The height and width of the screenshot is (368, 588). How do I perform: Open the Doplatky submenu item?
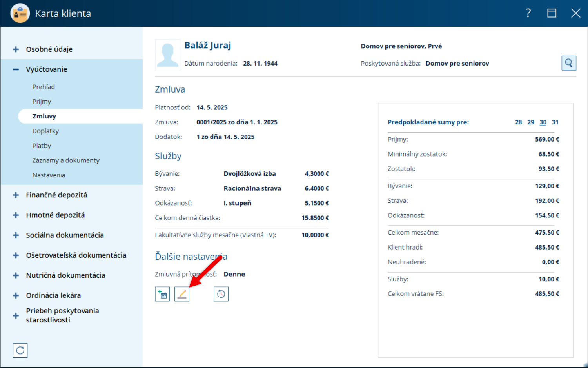(x=45, y=131)
